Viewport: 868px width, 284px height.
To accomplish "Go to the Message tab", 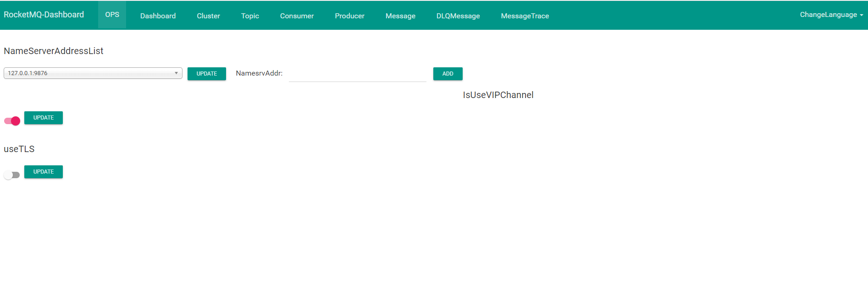I will [400, 16].
